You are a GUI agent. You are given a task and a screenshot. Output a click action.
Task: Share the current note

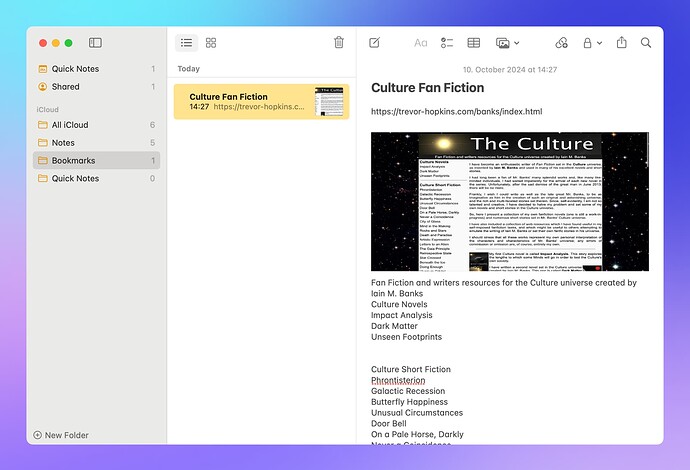point(622,43)
